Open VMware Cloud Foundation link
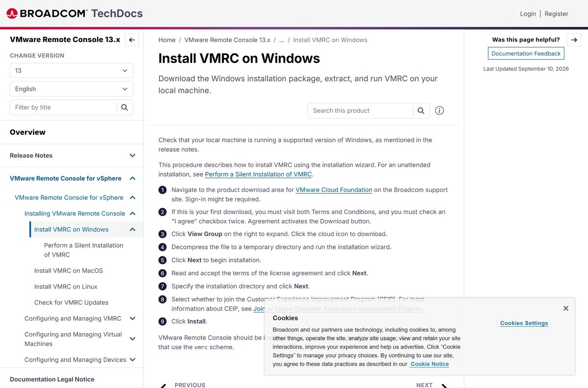This screenshot has width=588, height=388. pyautogui.click(x=334, y=190)
